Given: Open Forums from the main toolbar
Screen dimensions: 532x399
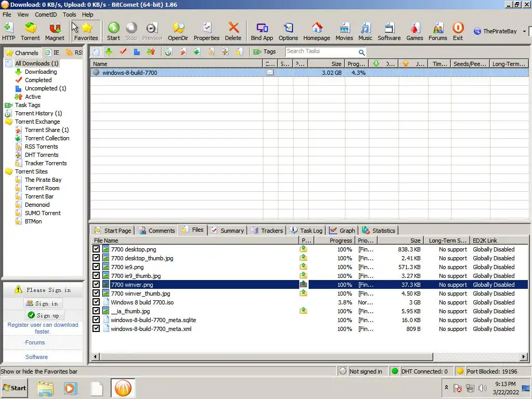Looking at the screenshot, I should point(438,31).
